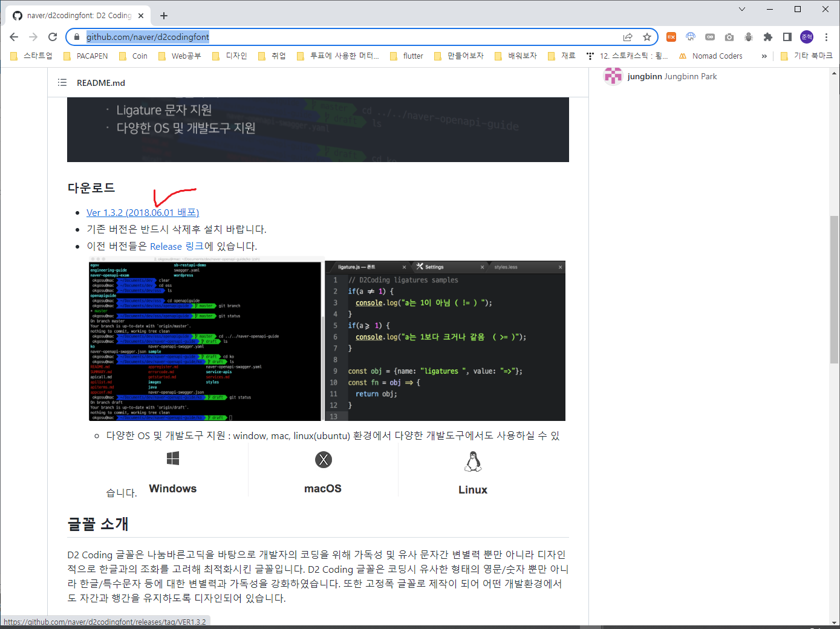Image resolution: width=840 pixels, height=629 pixels.
Task: Toggle the browser side panel
Action: 787,37
